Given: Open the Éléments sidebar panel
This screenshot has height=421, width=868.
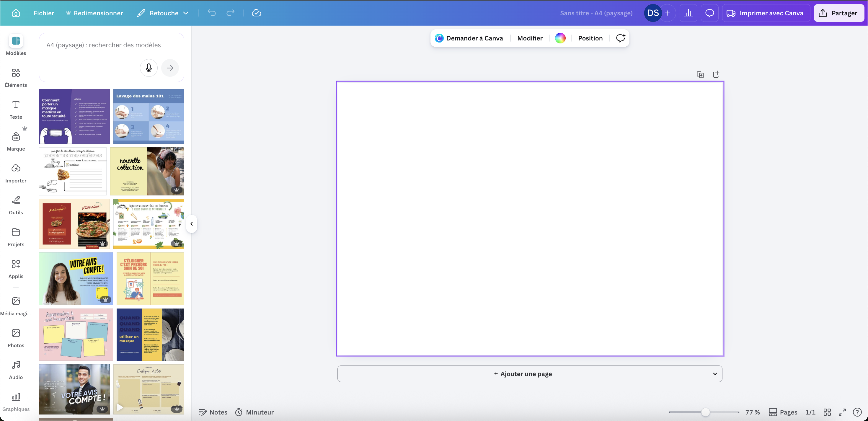Looking at the screenshot, I should tap(16, 78).
